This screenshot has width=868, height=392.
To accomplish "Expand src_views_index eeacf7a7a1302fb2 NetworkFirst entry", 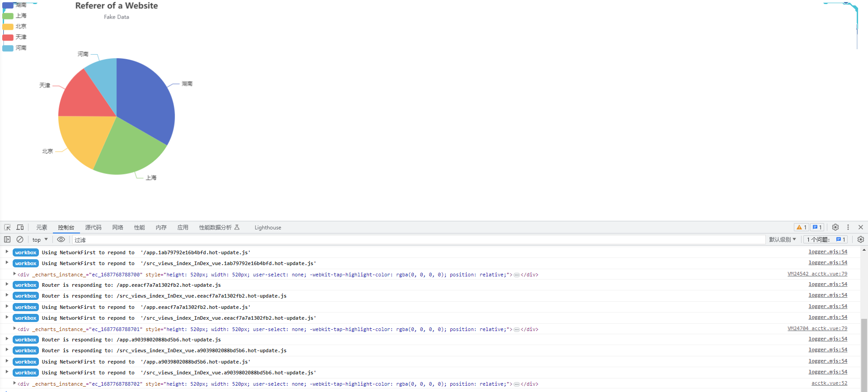I will [7, 317].
